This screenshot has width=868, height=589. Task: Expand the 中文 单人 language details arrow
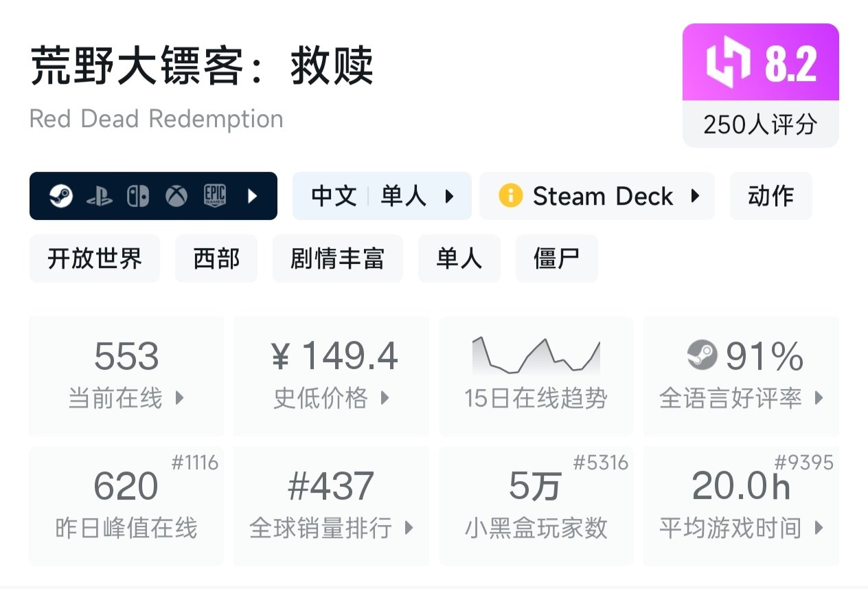[x=450, y=197]
